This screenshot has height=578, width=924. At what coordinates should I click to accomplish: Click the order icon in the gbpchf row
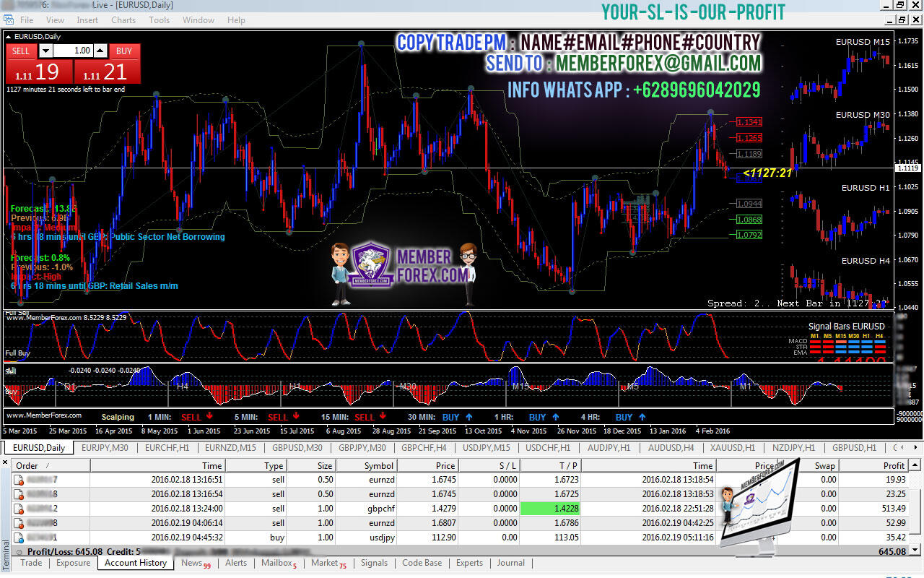tap(19, 509)
